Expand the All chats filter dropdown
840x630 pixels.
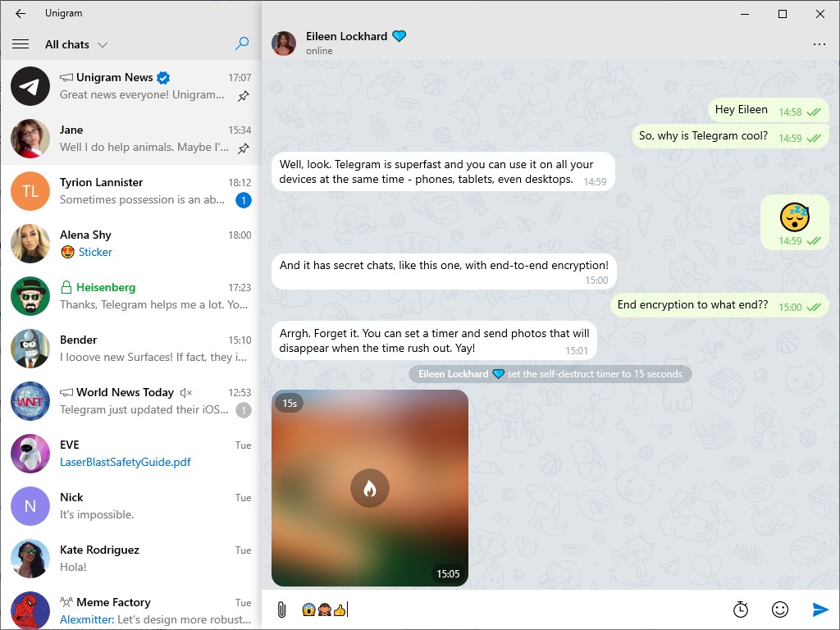(76, 44)
